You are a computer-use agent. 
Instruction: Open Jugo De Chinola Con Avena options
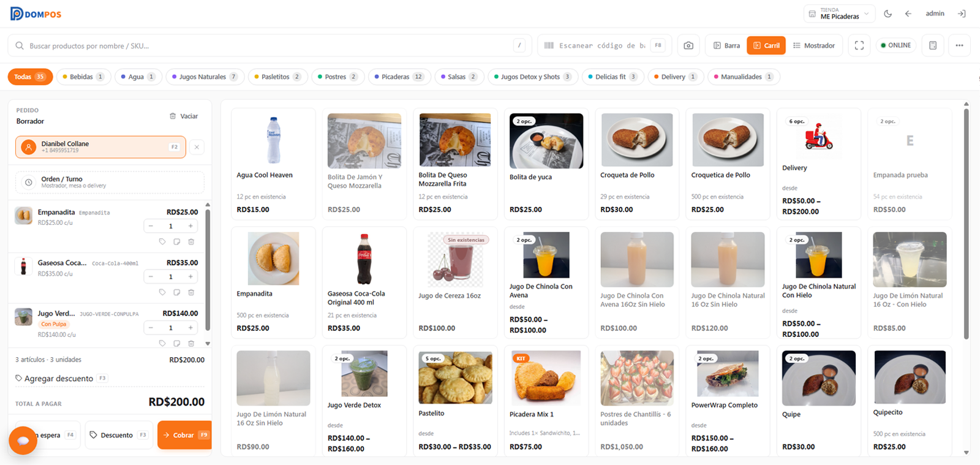546,282
